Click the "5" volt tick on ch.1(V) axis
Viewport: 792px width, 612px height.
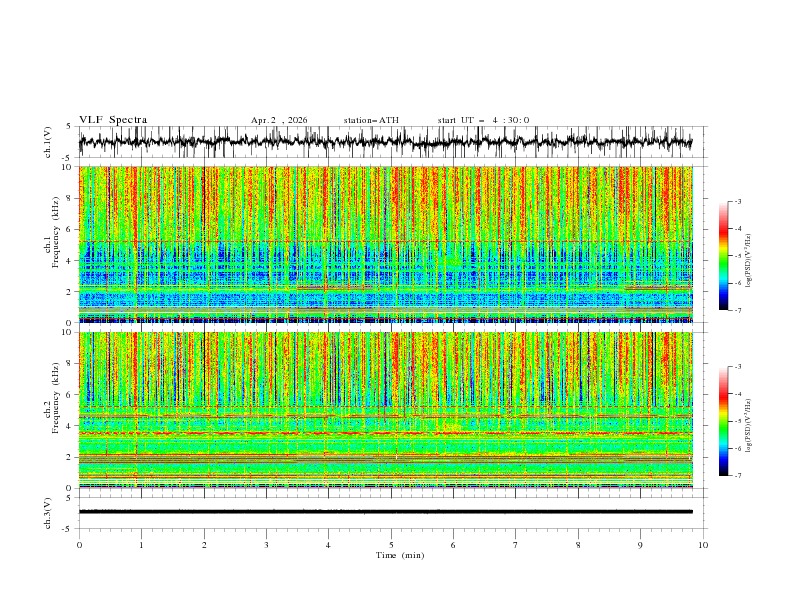coord(69,127)
